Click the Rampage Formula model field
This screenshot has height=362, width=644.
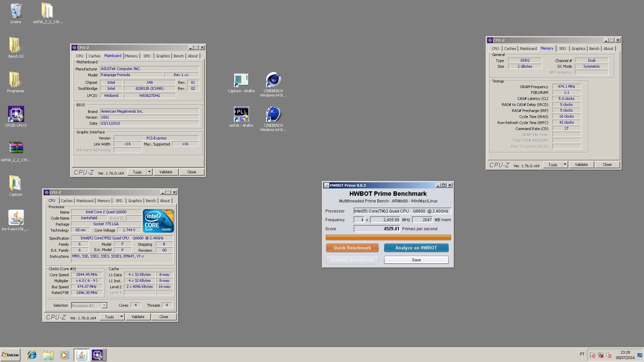[131, 75]
